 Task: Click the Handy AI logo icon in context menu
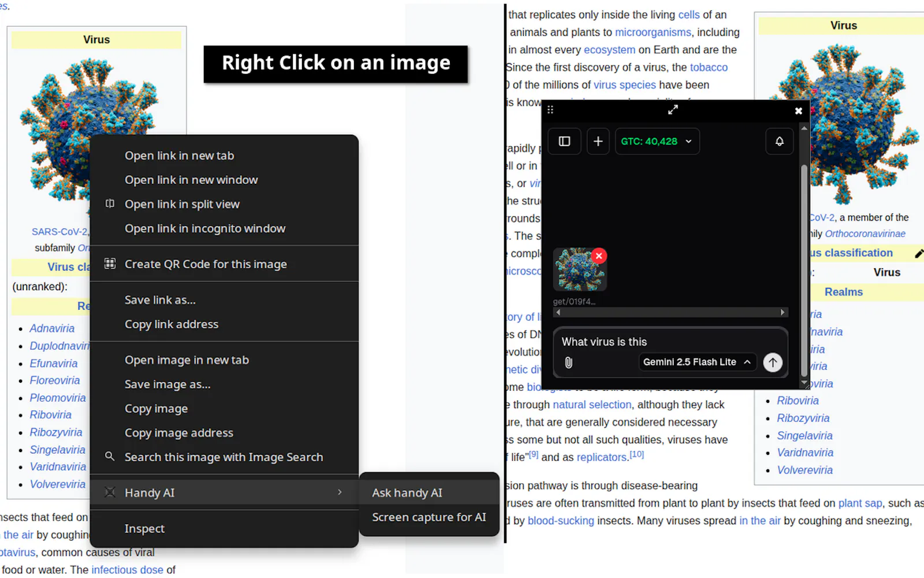point(110,492)
